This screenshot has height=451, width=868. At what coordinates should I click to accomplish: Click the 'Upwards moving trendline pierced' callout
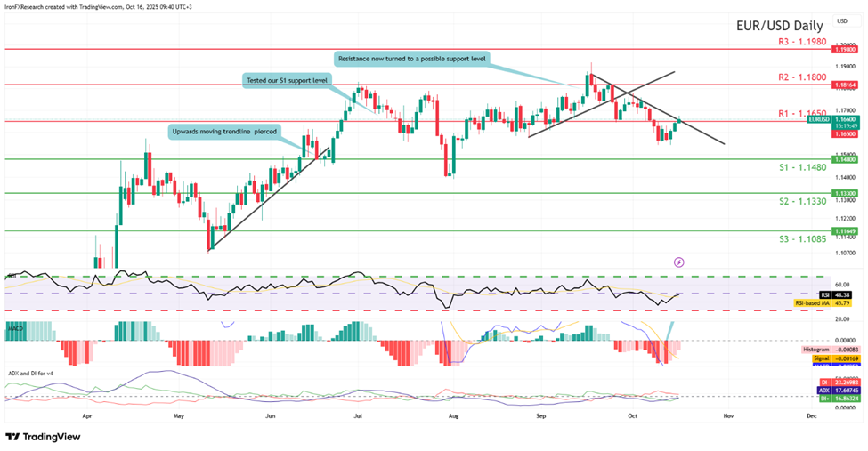pos(222,132)
